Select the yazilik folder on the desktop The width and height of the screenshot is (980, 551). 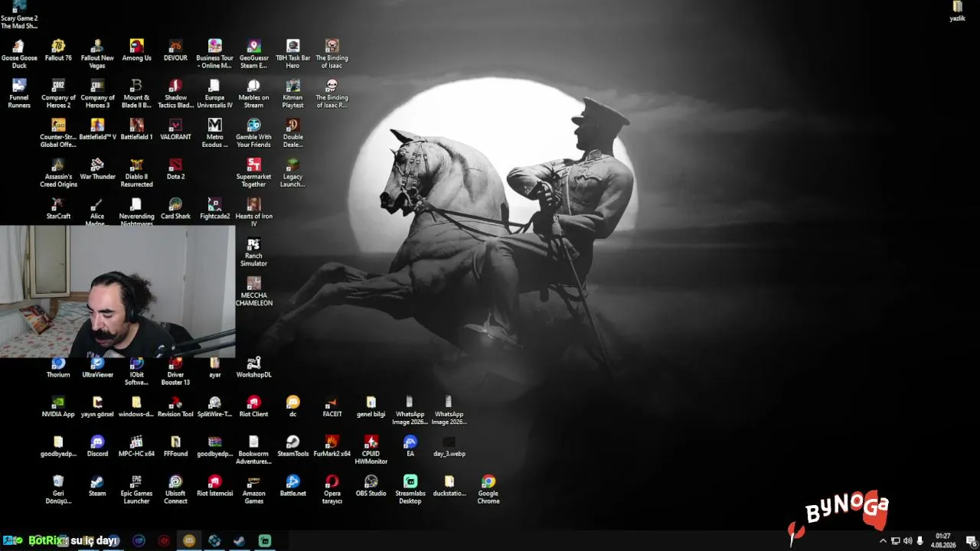coord(957,11)
